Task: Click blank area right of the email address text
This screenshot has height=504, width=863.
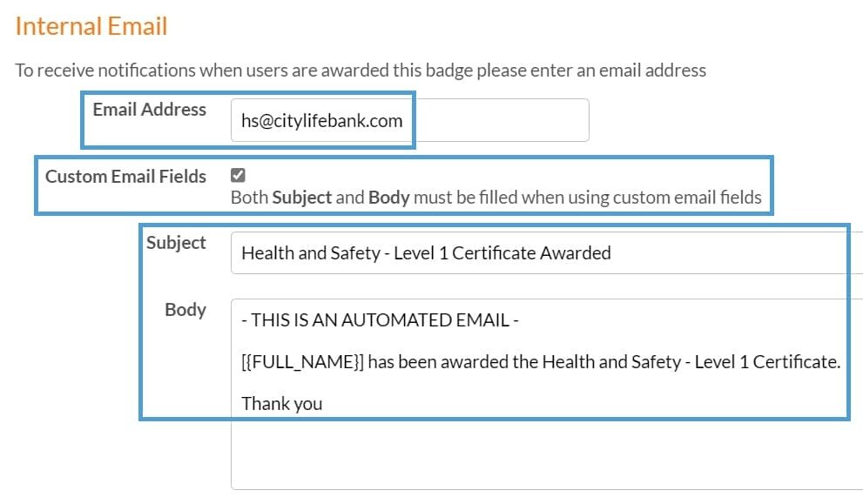Action: [x=505, y=120]
